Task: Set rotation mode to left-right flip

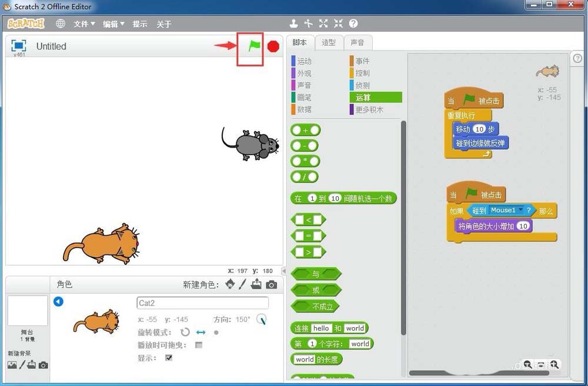Action: click(199, 331)
